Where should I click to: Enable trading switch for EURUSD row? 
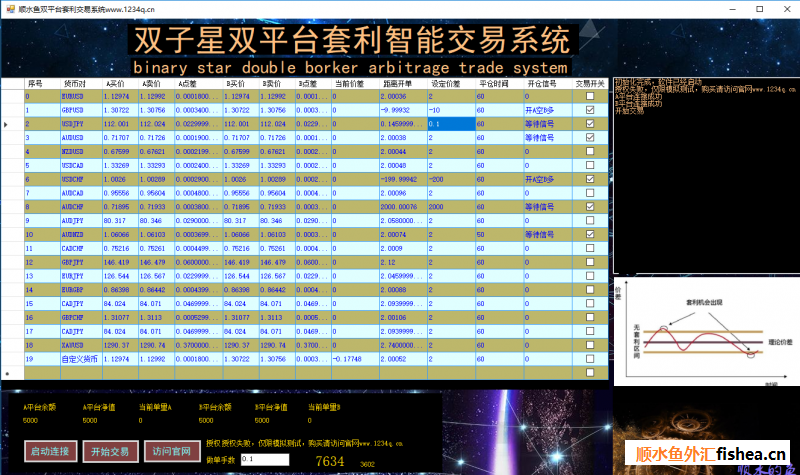coord(590,96)
